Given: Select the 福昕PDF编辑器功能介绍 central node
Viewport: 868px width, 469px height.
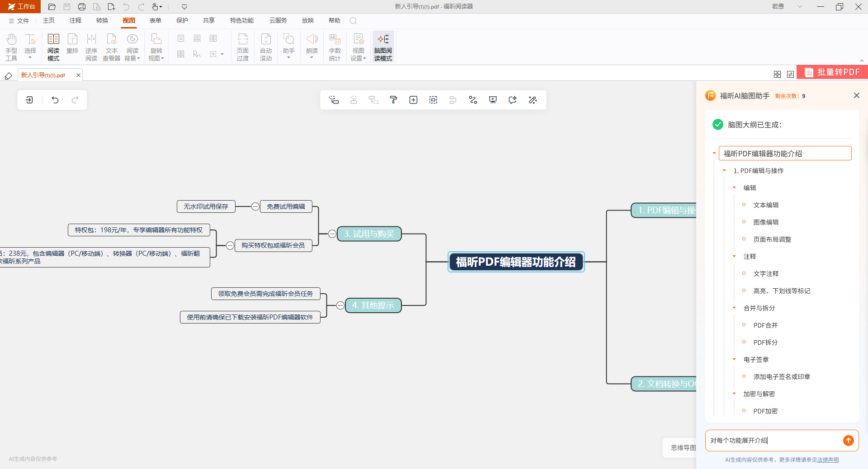Looking at the screenshot, I should pyautogui.click(x=516, y=262).
